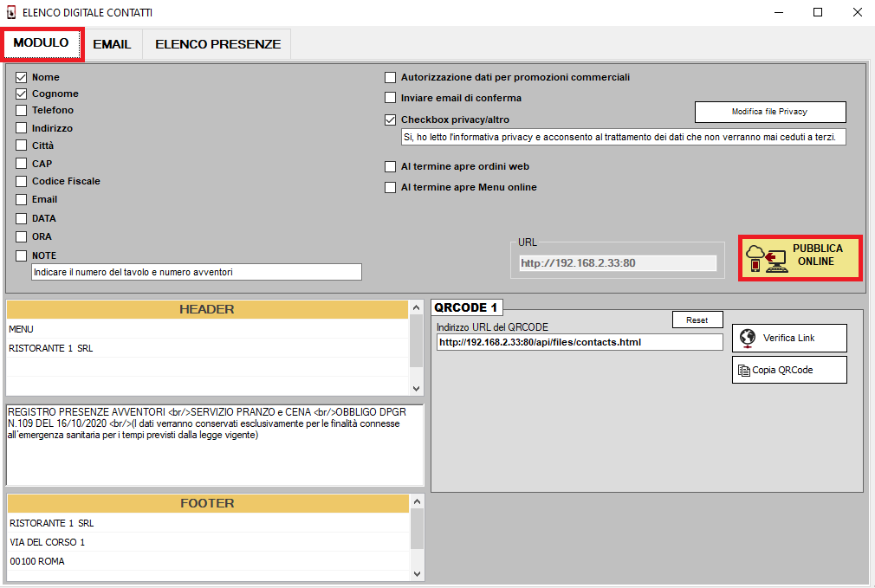Open the ELENCO PRESENZE tab
875x588 pixels.
(x=217, y=44)
